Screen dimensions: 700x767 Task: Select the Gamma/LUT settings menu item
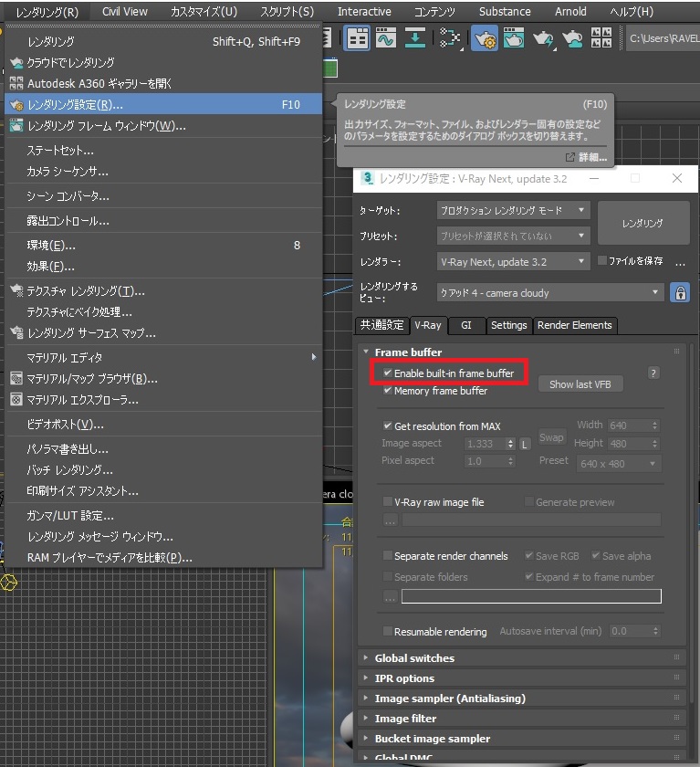pos(163,516)
